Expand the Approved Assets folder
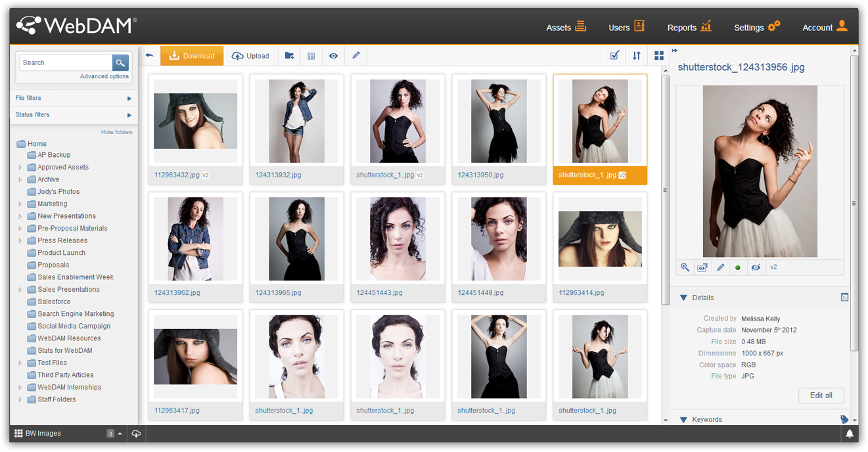Screen dimensions: 868x452 tap(20, 168)
